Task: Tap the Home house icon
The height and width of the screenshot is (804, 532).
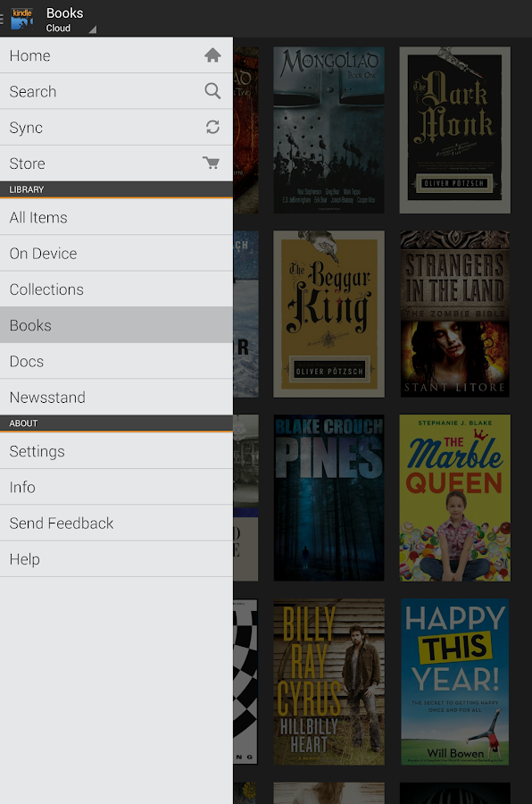Action: (212, 54)
